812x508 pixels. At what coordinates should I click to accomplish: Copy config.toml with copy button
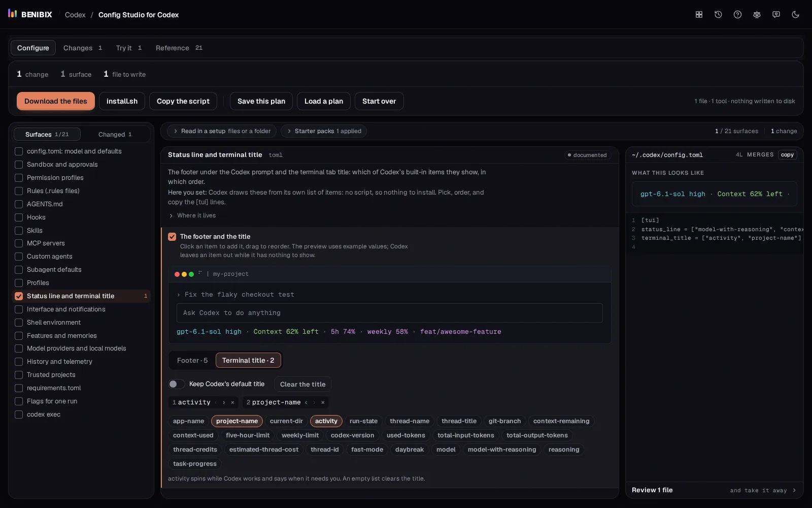[788, 155]
